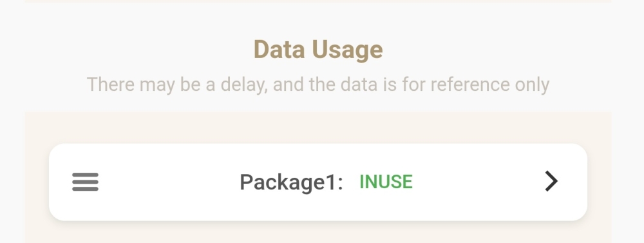
Task: Click the bottom bar of the hamburger icon
Action: (x=86, y=189)
